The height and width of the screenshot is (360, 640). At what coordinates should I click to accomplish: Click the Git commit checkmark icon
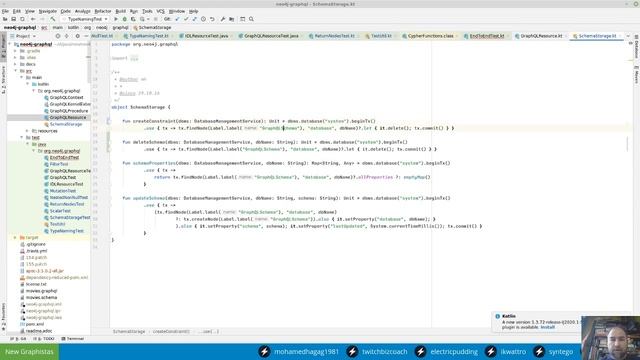186,19
